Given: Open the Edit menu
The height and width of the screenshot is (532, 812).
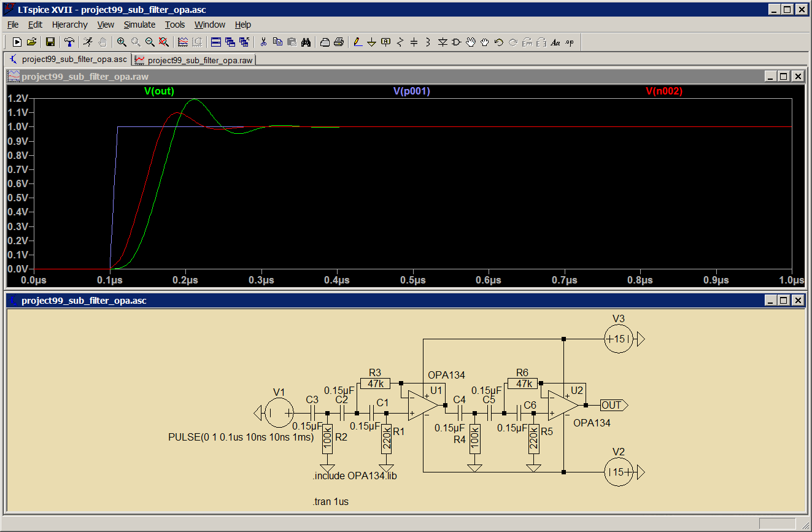Looking at the screenshot, I should click(x=35, y=25).
